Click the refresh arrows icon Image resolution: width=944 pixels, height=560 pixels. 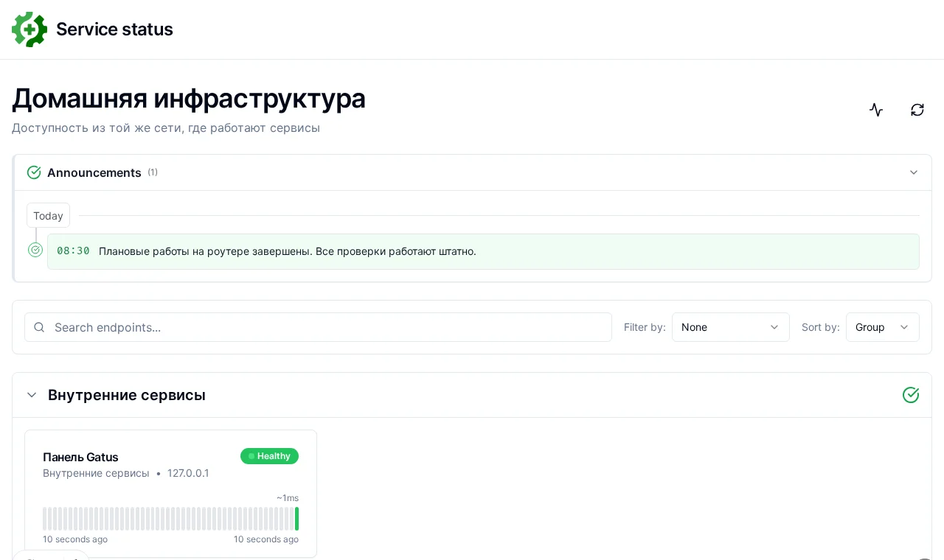click(917, 110)
